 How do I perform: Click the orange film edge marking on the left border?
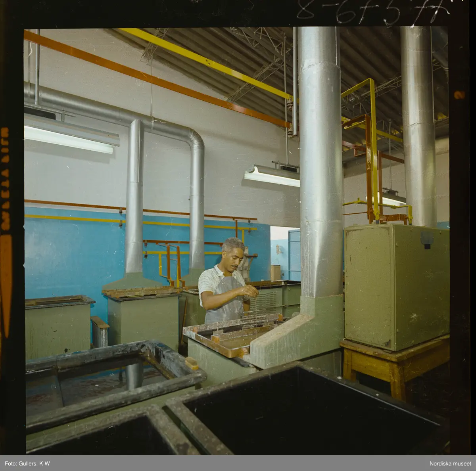tap(6, 278)
